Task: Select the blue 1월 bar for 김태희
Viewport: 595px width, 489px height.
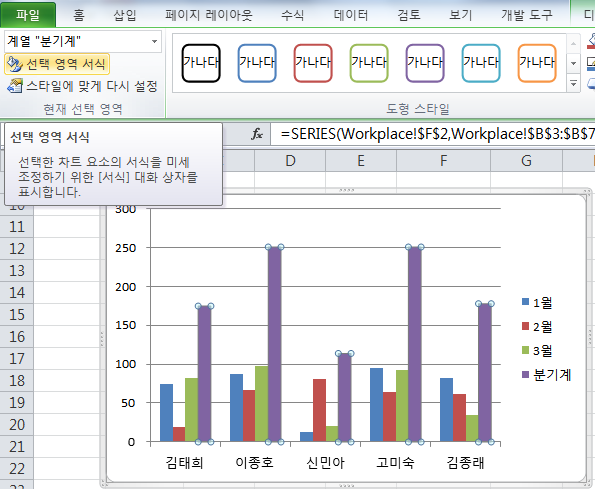Action: click(x=166, y=413)
